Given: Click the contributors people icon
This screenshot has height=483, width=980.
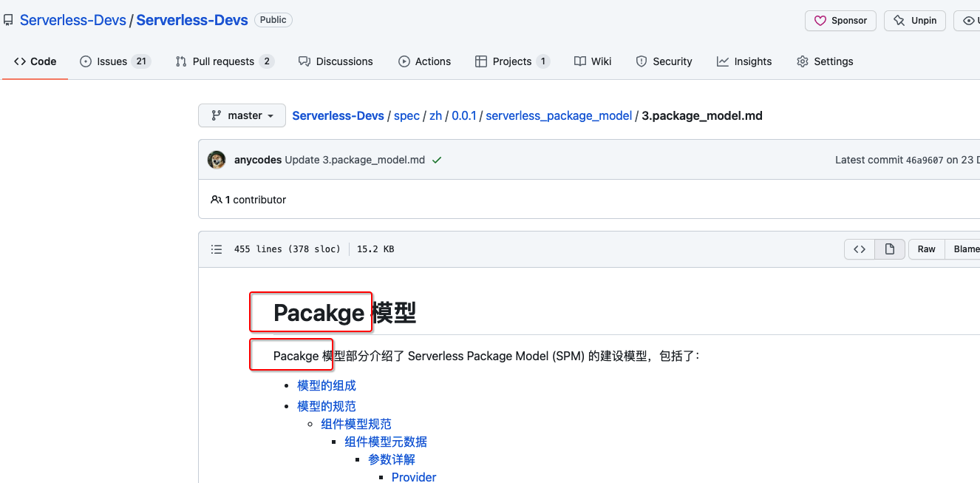Looking at the screenshot, I should tap(216, 199).
